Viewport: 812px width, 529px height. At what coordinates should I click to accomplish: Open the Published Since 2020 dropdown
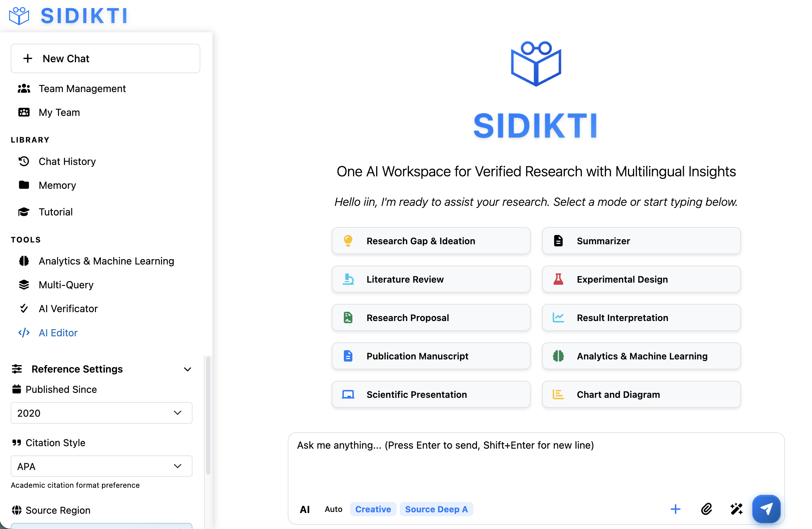coord(102,413)
